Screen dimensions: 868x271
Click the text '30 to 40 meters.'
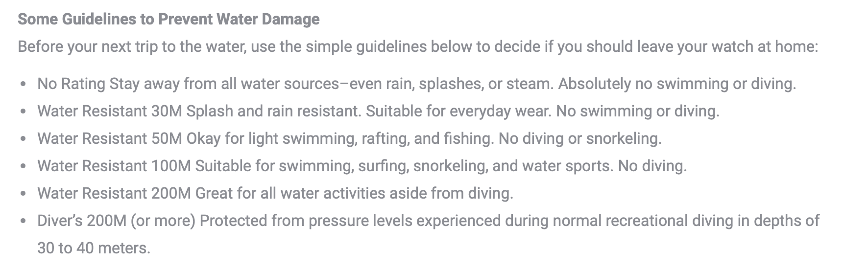pyautogui.click(x=94, y=248)
